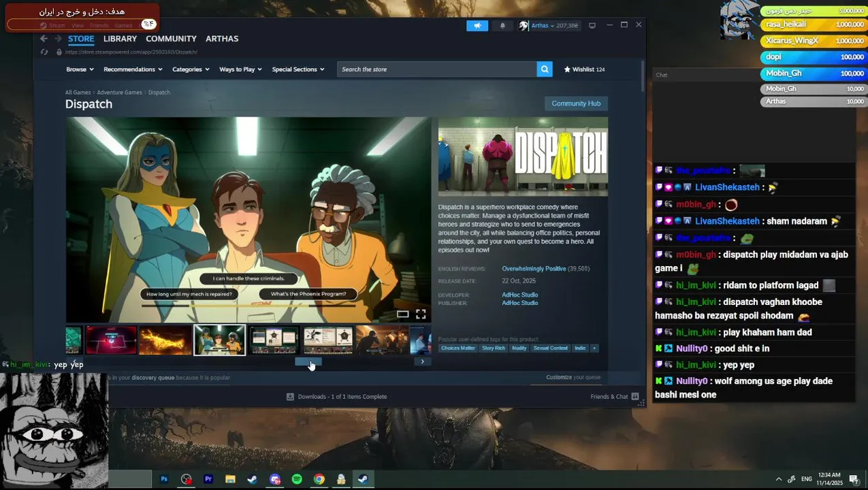The width and height of the screenshot is (868, 490).
Task: Reload the Steam store page
Action: (44, 52)
